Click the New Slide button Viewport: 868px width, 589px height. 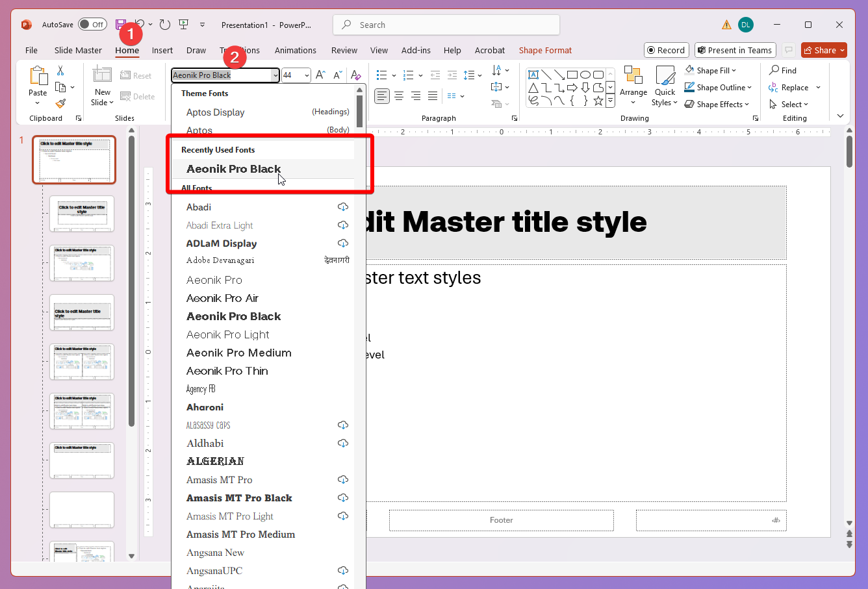pyautogui.click(x=103, y=86)
